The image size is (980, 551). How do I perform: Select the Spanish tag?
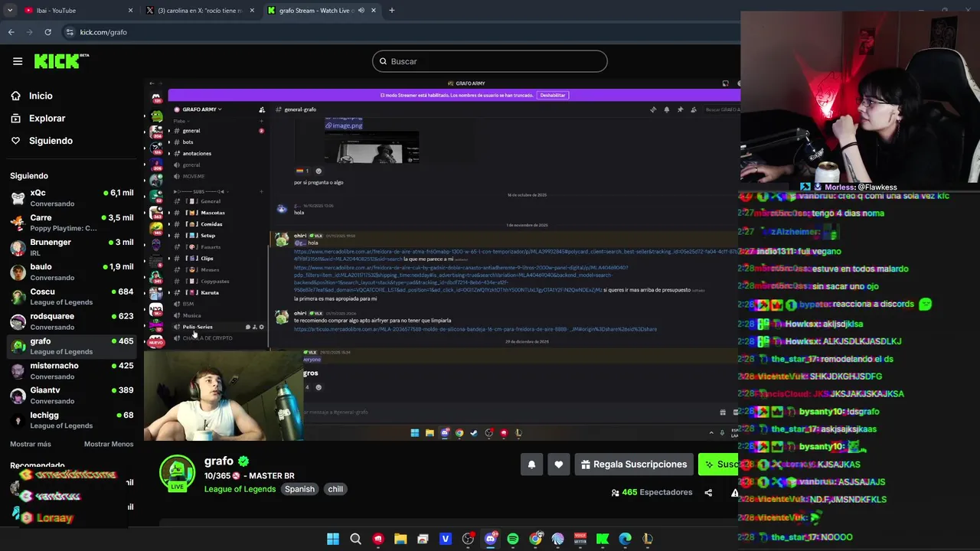click(299, 489)
